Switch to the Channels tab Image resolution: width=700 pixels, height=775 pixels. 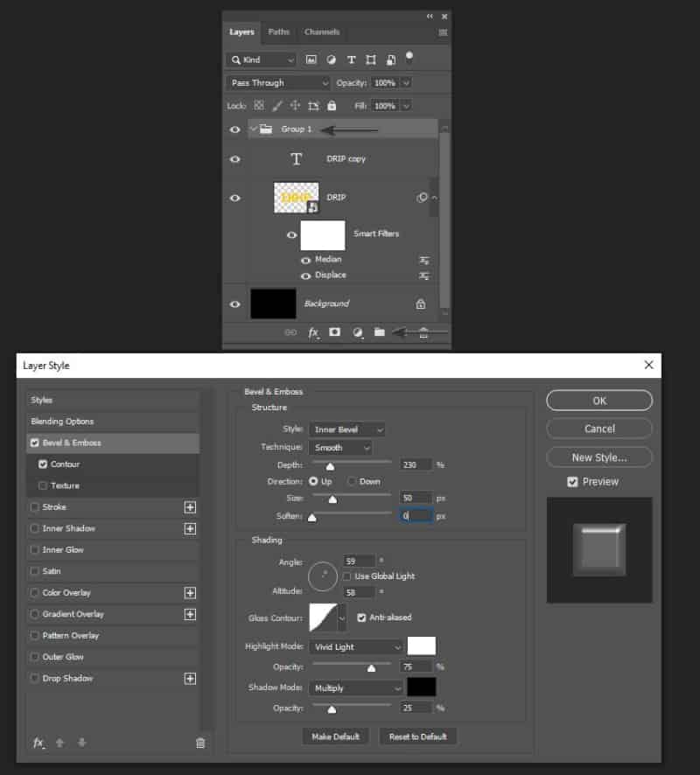[x=322, y=32]
